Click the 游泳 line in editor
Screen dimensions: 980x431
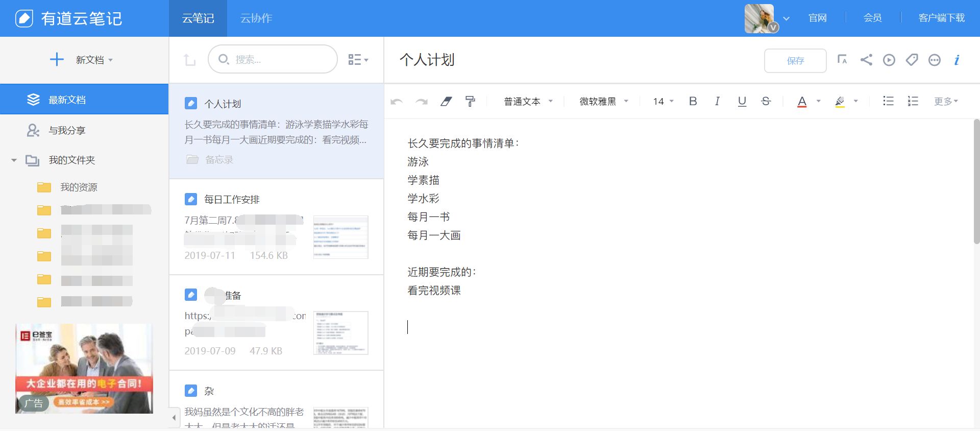[x=418, y=162]
